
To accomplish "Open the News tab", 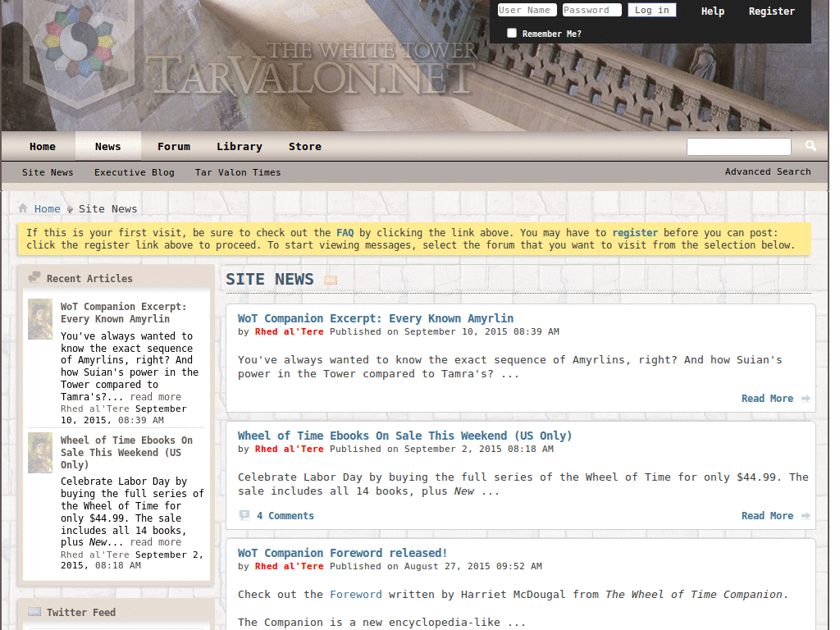I will point(107,146).
